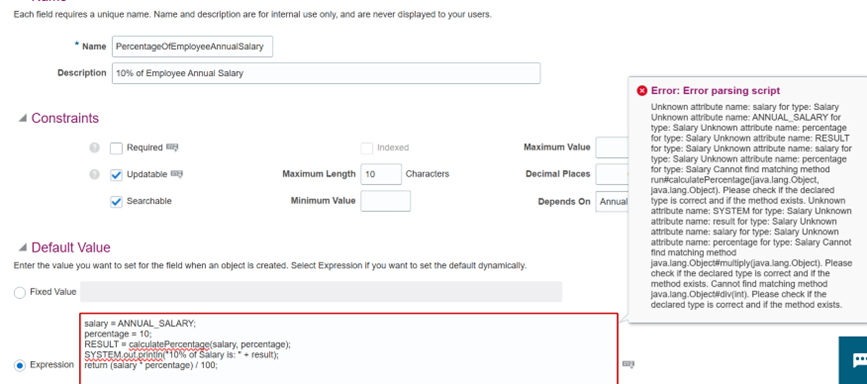Viewport: 867px width, 384px height.
Task: Collapse the Constraints section
Action: tap(23, 118)
